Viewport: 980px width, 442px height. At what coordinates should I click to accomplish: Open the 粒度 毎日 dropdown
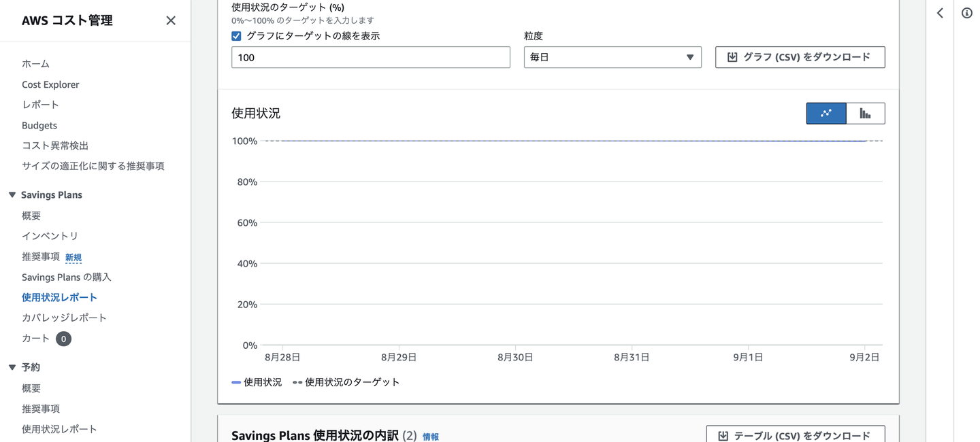(x=612, y=57)
